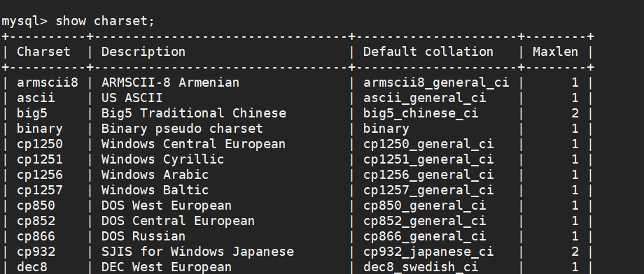Click 'cp932_japanese_ci' collation

[x=428, y=252]
